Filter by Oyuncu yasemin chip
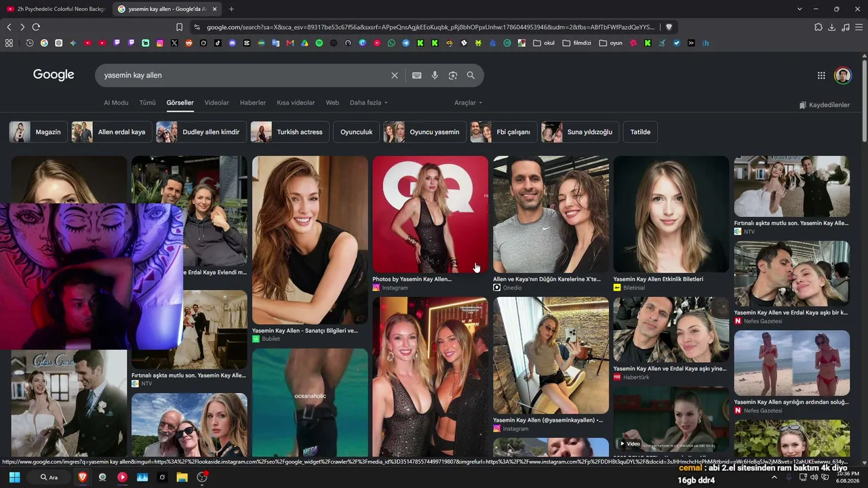Viewport: 868px width, 488px height. pyautogui.click(x=425, y=132)
